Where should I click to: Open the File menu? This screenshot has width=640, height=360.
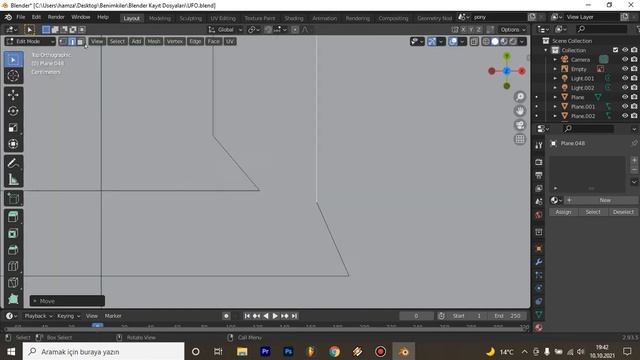pyautogui.click(x=20, y=17)
